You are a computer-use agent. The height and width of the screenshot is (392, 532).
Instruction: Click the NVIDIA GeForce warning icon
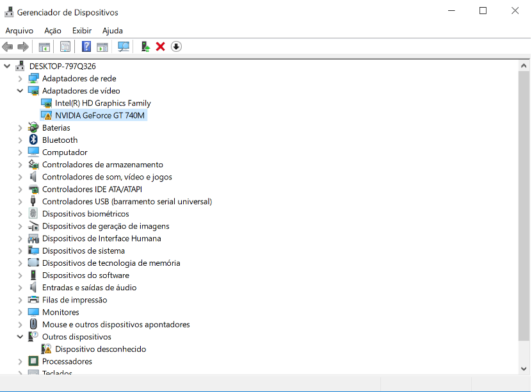click(46, 115)
